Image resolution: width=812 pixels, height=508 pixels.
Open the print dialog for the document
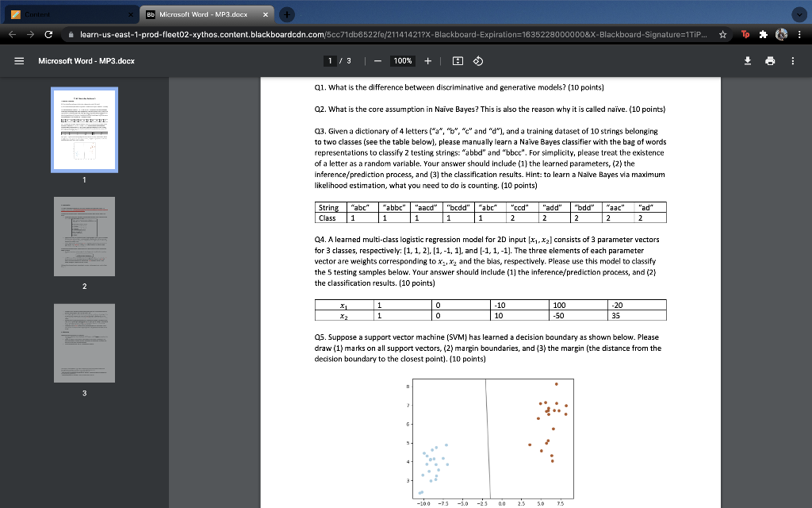point(771,60)
